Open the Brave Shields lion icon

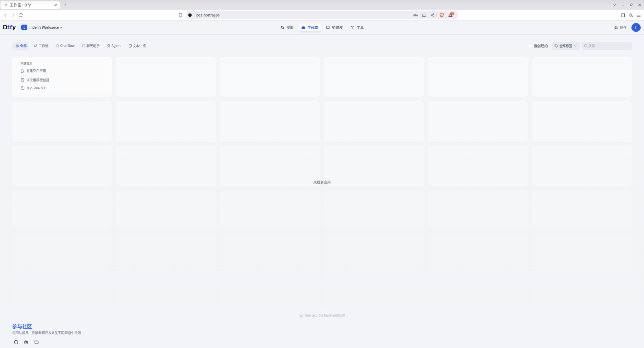pos(441,15)
